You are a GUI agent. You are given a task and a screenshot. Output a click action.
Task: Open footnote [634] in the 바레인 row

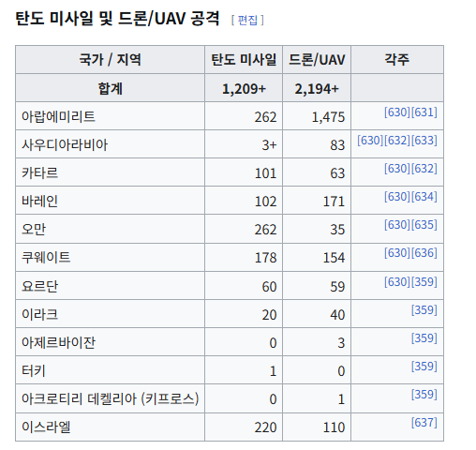coord(424,196)
